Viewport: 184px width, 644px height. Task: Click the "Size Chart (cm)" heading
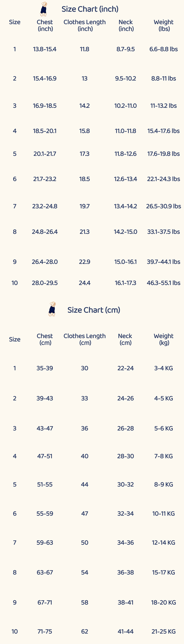pyautogui.click(x=94, y=310)
